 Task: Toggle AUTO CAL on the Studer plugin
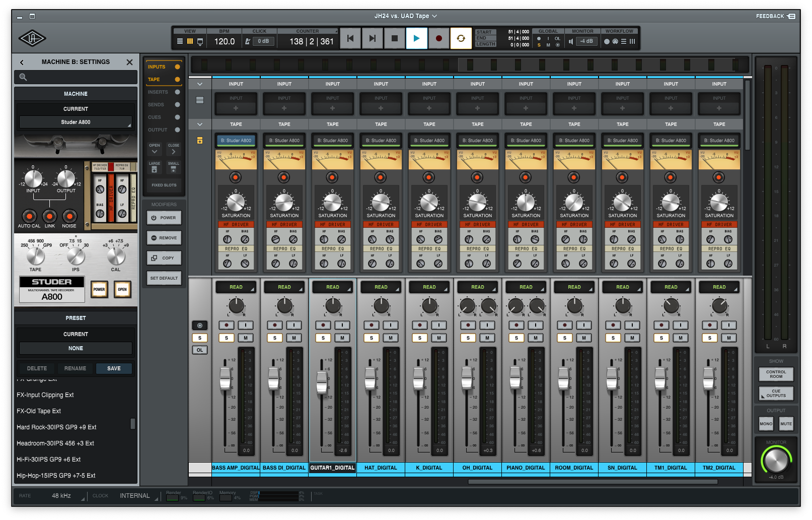click(29, 217)
